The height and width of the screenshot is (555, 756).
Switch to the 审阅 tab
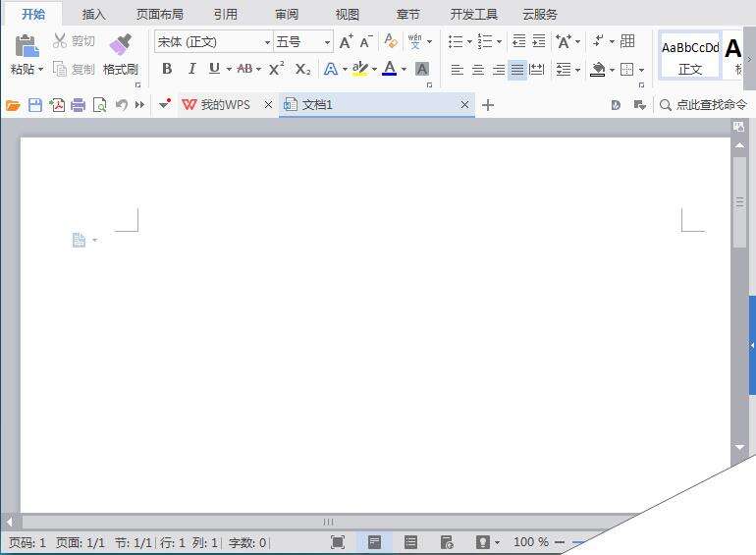pyautogui.click(x=287, y=15)
